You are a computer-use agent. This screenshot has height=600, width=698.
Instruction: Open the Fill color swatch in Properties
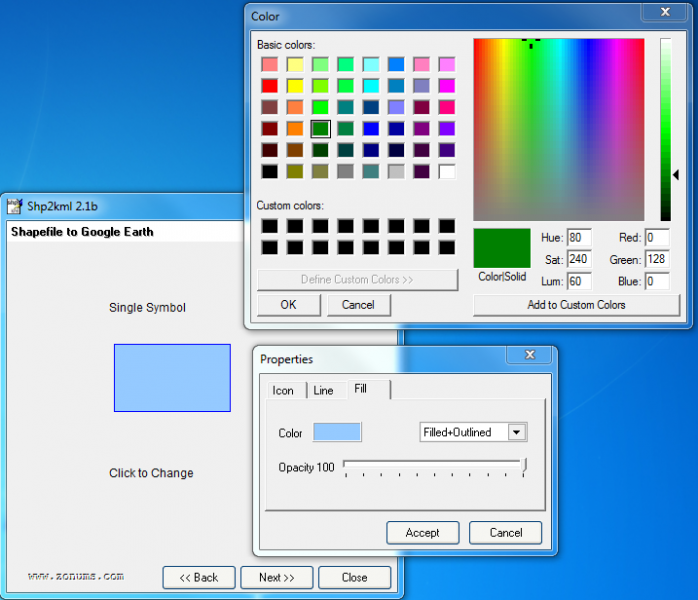coord(337,432)
